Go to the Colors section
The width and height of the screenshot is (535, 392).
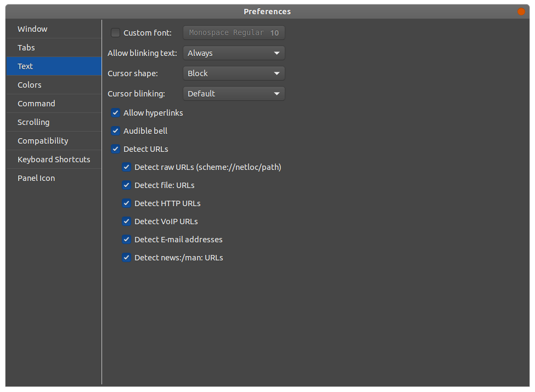click(x=54, y=85)
